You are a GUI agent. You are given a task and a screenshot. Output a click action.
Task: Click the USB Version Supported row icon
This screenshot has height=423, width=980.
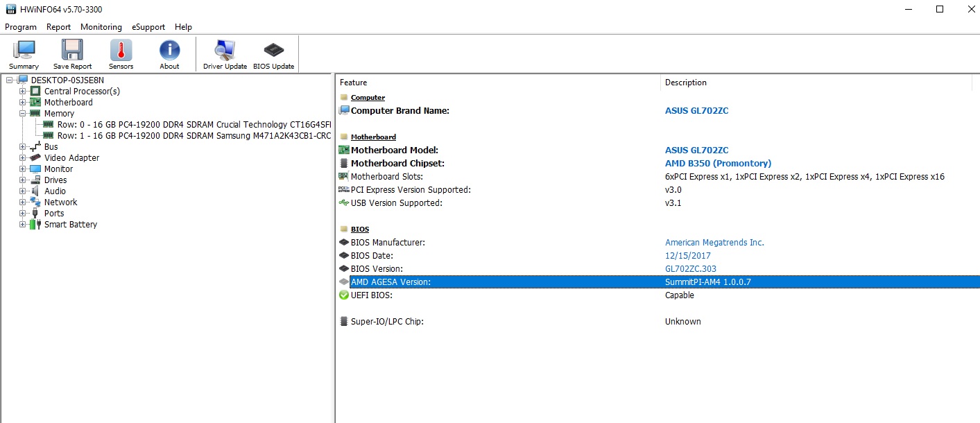pyautogui.click(x=344, y=203)
